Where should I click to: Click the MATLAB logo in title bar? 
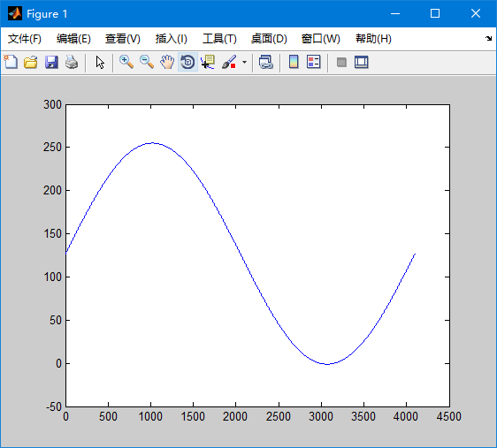click(15, 13)
